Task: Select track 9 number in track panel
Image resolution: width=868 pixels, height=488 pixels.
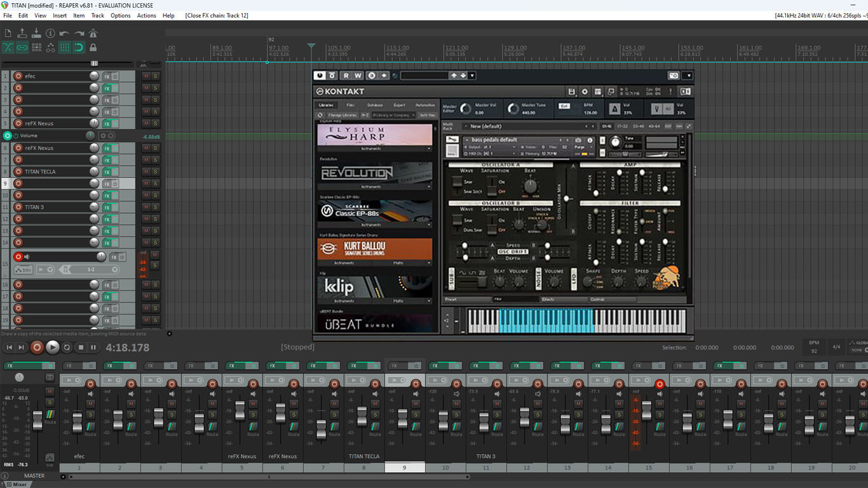Action: [x=5, y=184]
